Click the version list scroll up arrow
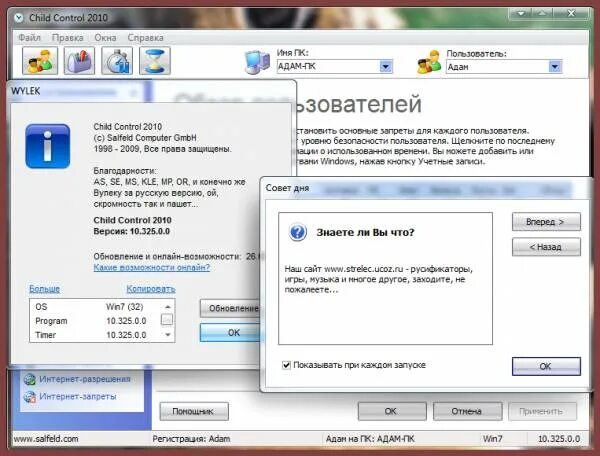 point(167,306)
